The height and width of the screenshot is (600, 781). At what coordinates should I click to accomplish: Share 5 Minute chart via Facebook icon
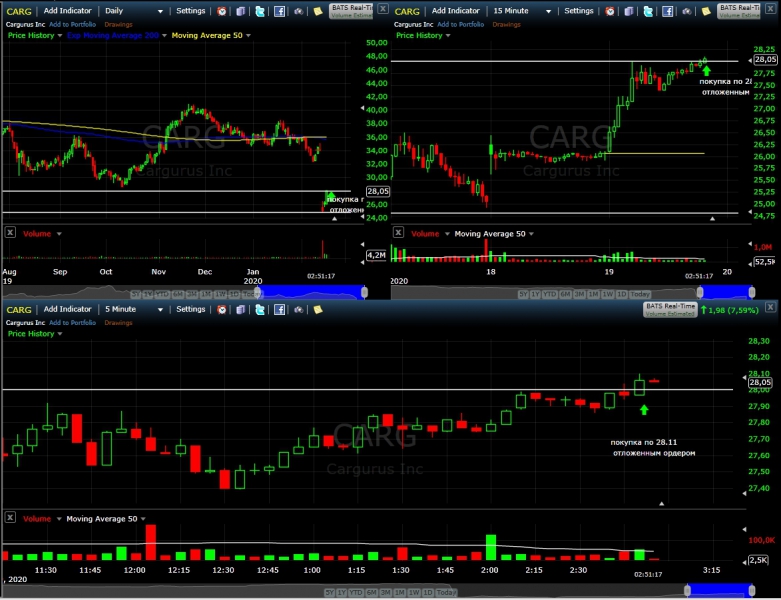click(279, 309)
